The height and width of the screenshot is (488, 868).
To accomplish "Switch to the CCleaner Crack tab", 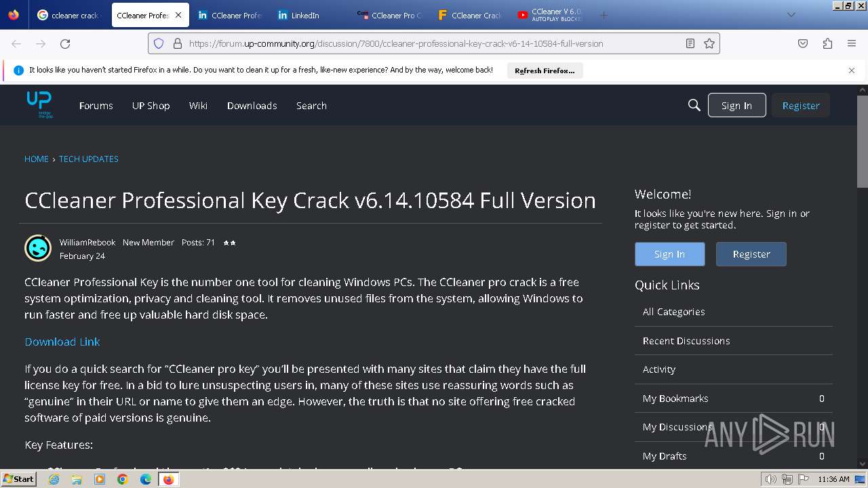I will [470, 15].
